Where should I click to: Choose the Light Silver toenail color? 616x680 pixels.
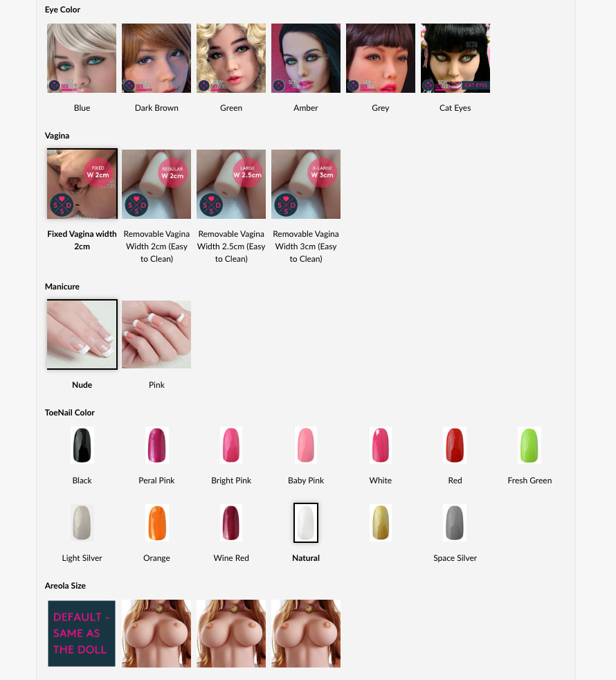click(x=82, y=523)
